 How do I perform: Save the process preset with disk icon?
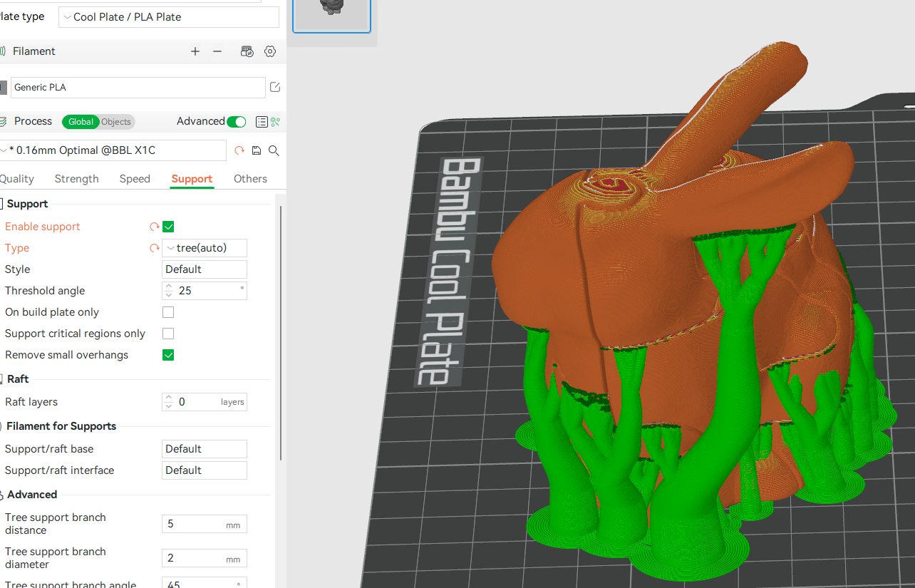(257, 150)
